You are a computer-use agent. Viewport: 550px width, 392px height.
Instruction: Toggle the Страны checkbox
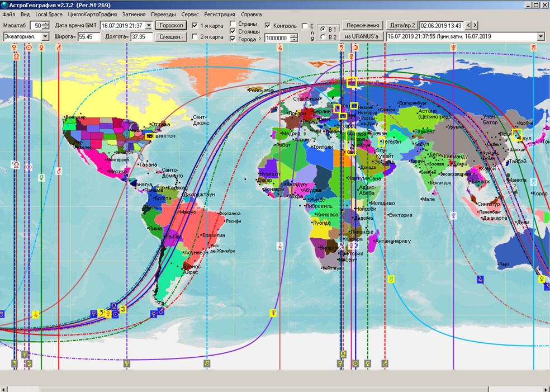pos(233,24)
